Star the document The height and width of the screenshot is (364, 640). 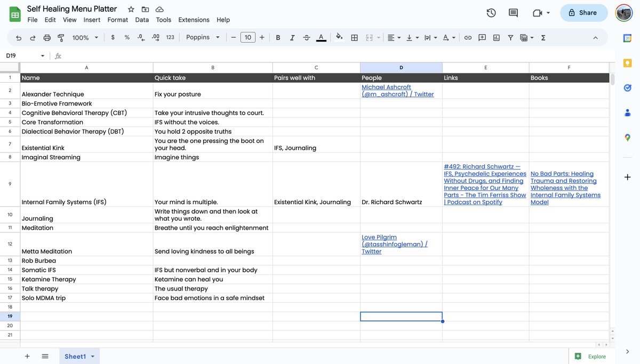131,9
